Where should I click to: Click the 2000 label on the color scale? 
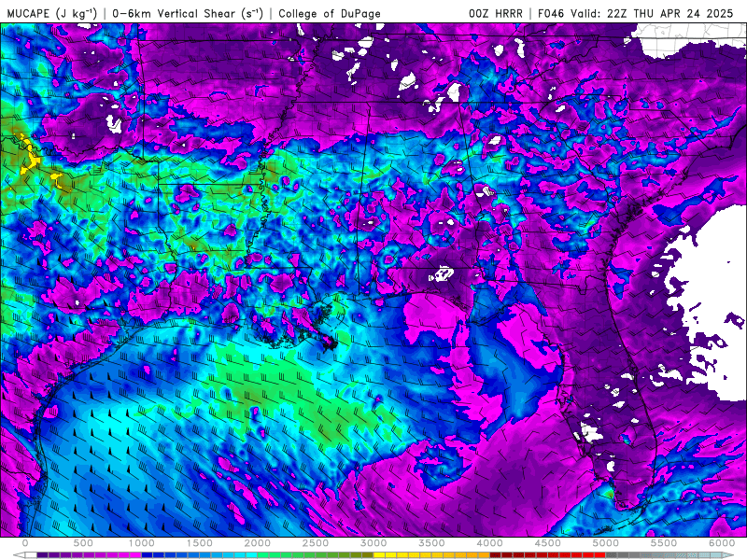coord(258,543)
